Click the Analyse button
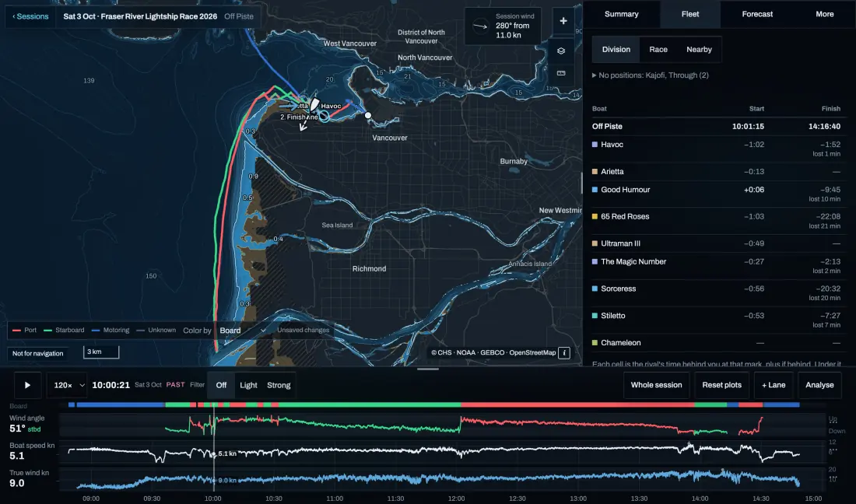 (819, 385)
